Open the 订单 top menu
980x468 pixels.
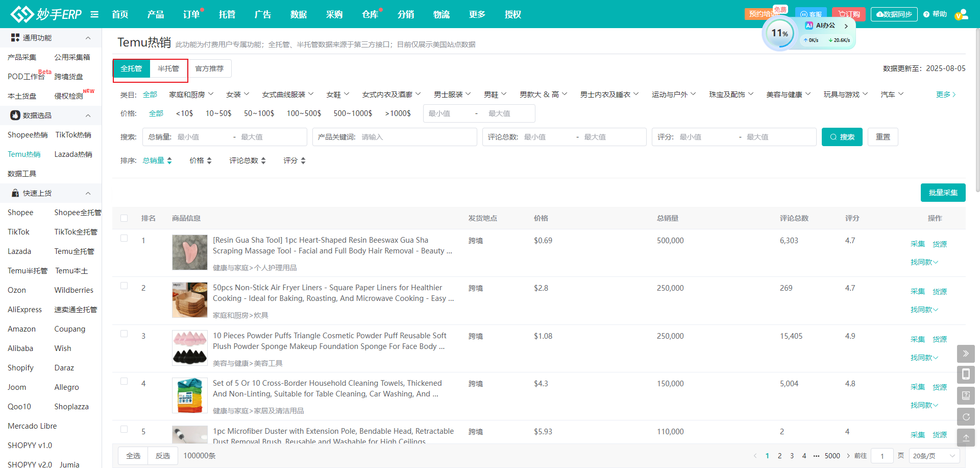pyautogui.click(x=192, y=14)
